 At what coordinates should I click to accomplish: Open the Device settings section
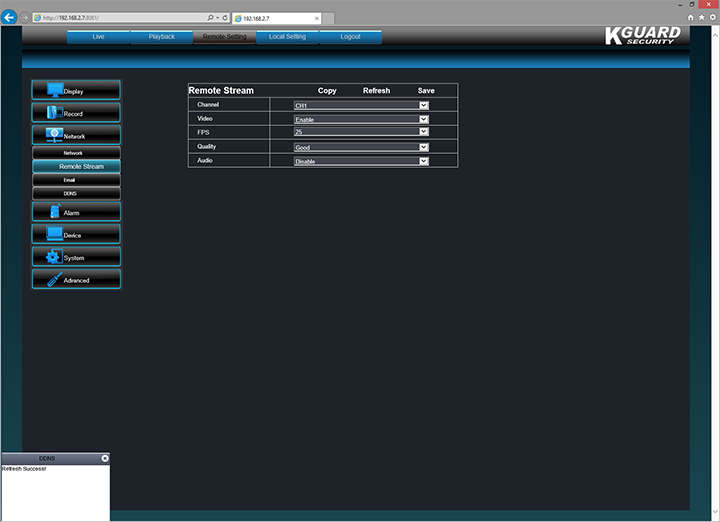[x=76, y=235]
